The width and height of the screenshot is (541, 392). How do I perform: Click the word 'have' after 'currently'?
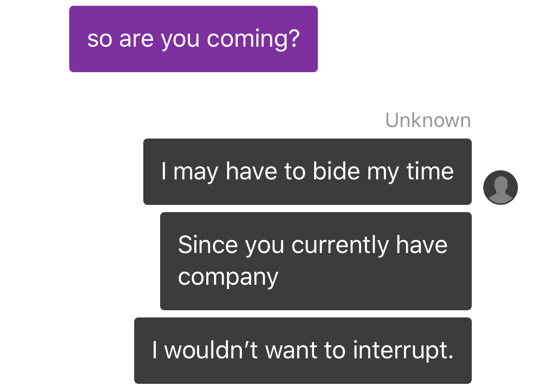pyautogui.click(x=421, y=245)
